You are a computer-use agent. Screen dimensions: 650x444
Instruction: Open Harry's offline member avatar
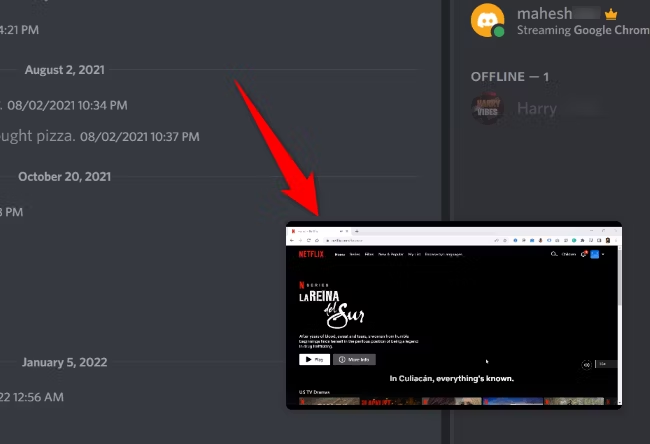(489, 108)
